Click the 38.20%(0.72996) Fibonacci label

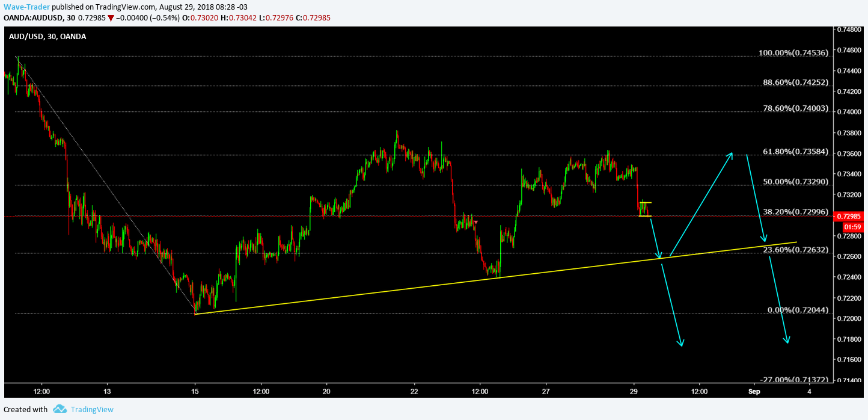[794, 212]
